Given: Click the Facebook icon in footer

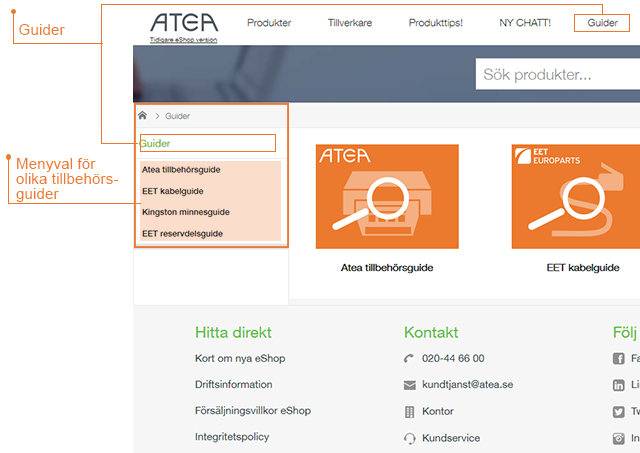Looking at the screenshot, I should pyautogui.click(x=619, y=359).
